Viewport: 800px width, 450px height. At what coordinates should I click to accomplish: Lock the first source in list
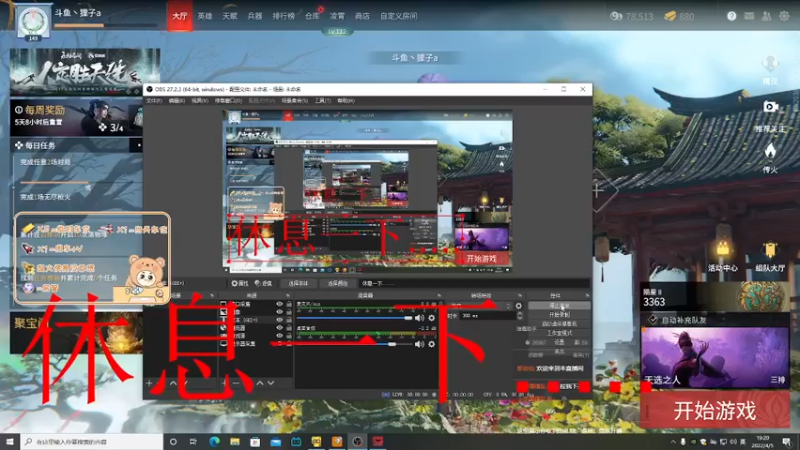[x=289, y=304]
